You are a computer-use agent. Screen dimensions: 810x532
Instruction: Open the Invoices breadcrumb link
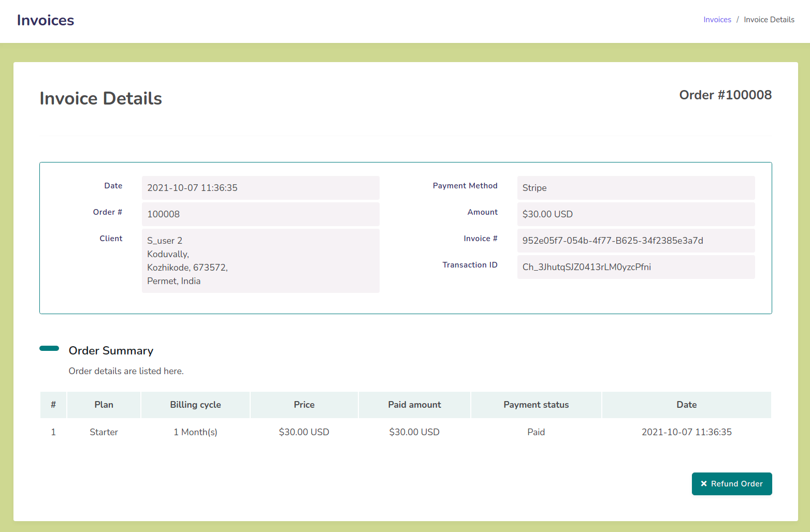coord(717,20)
